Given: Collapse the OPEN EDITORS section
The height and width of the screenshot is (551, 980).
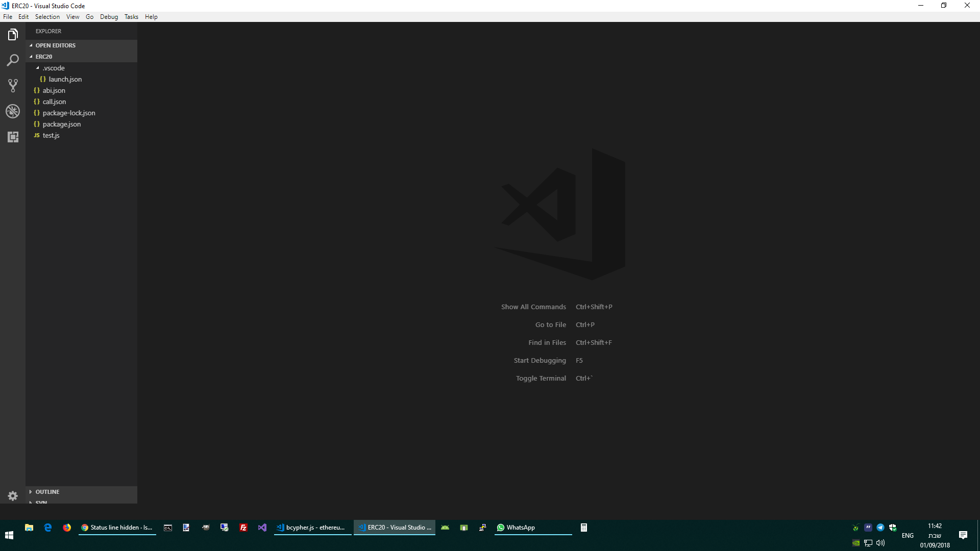Looking at the screenshot, I should [x=82, y=45].
